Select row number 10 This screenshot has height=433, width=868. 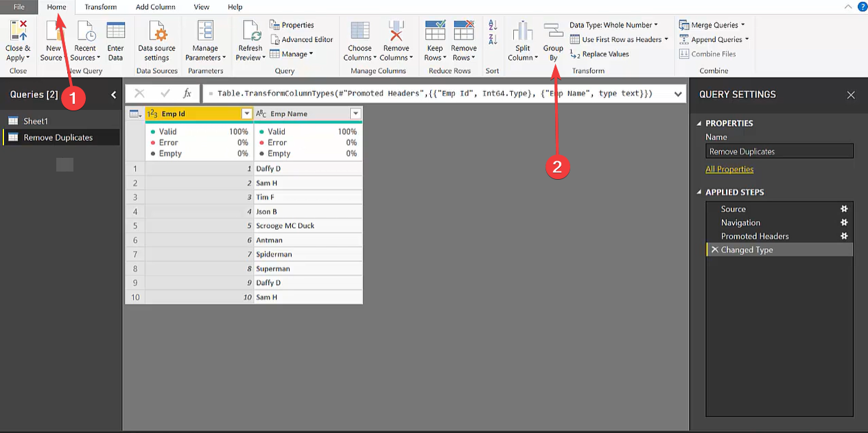(135, 297)
